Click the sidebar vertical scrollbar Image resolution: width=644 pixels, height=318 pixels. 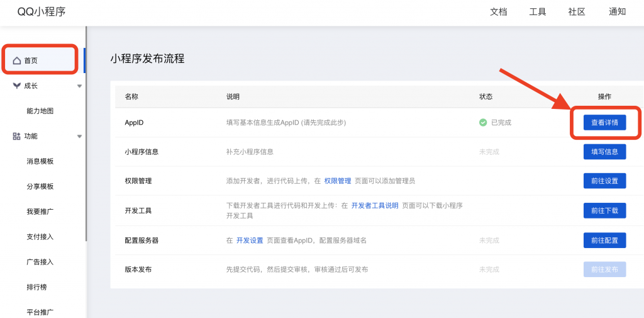[86, 157]
